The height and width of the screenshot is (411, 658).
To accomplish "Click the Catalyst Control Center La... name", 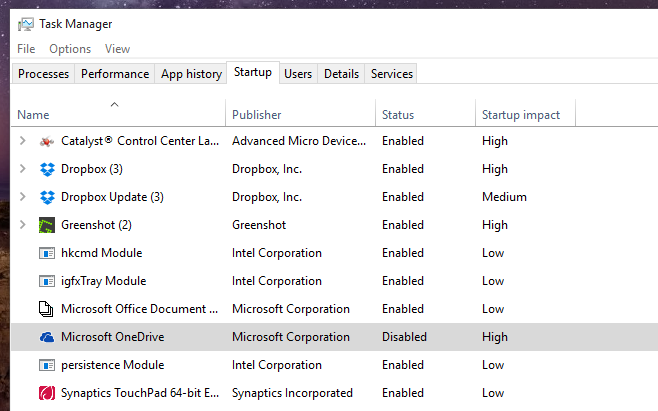I will tap(140, 141).
